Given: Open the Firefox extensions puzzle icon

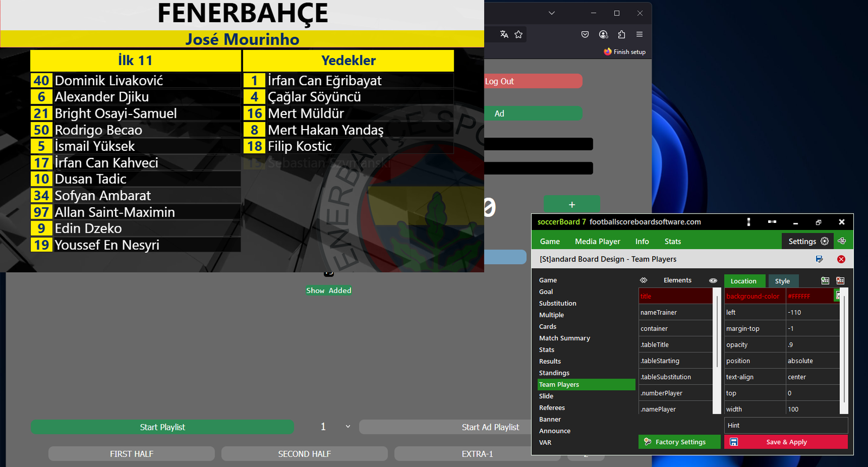Looking at the screenshot, I should coord(622,34).
